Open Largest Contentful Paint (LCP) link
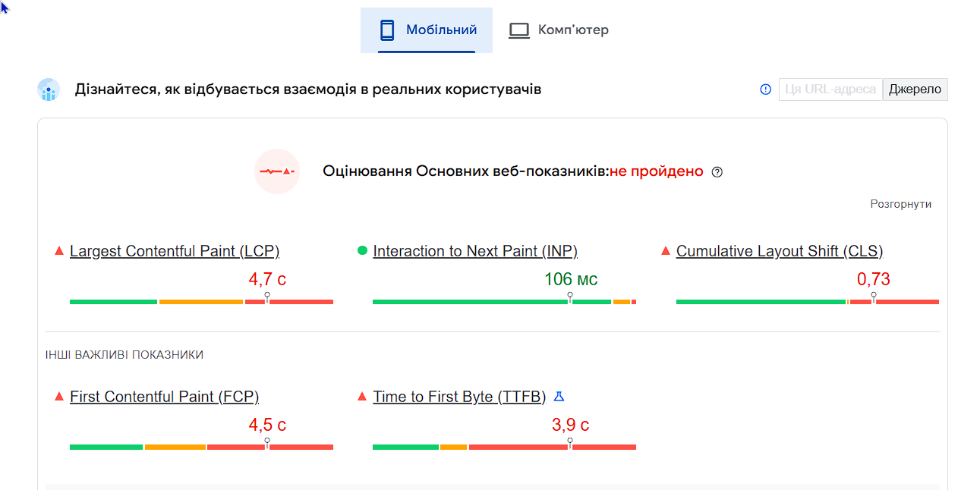The width and height of the screenshot is (980, 490). pos(175,251)
